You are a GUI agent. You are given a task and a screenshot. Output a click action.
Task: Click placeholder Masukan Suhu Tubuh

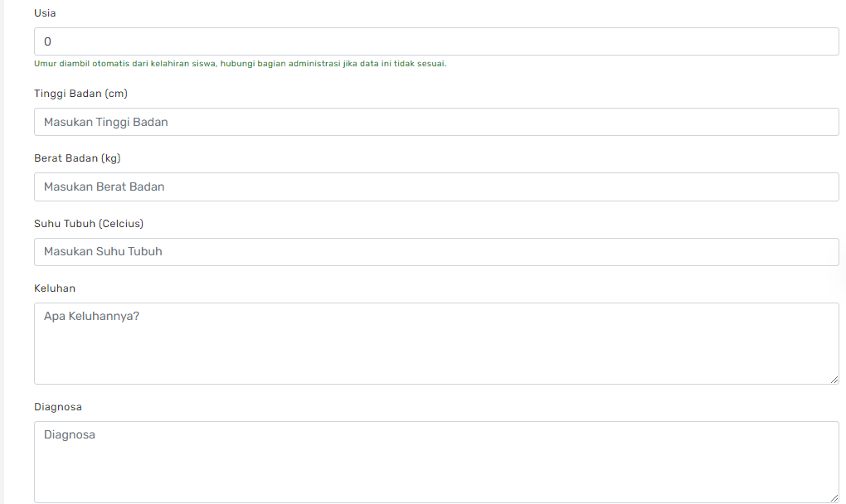(103, 252)
